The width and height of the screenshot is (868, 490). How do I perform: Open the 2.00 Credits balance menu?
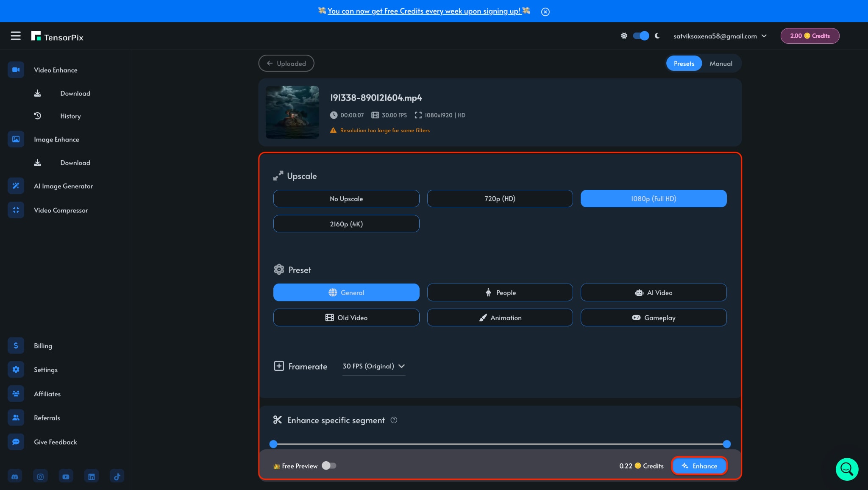point(810,36)
